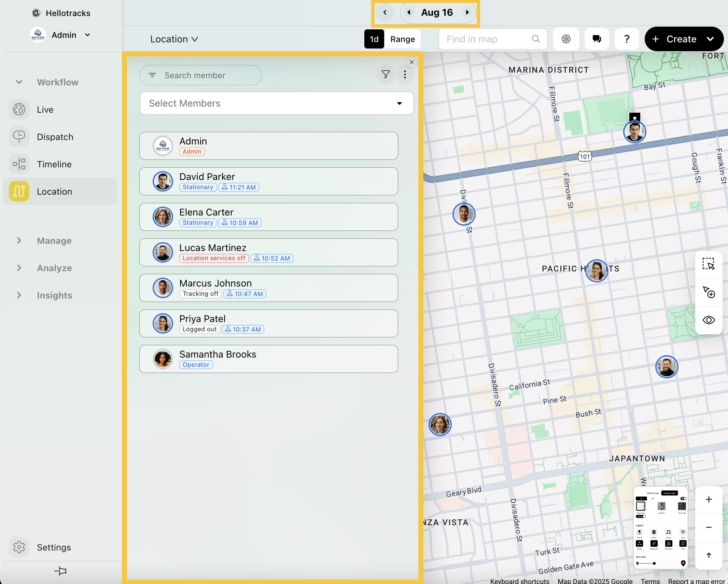Open the Keyboard shortcuts link
The image size is (728, 584).
tap(520, 581)
